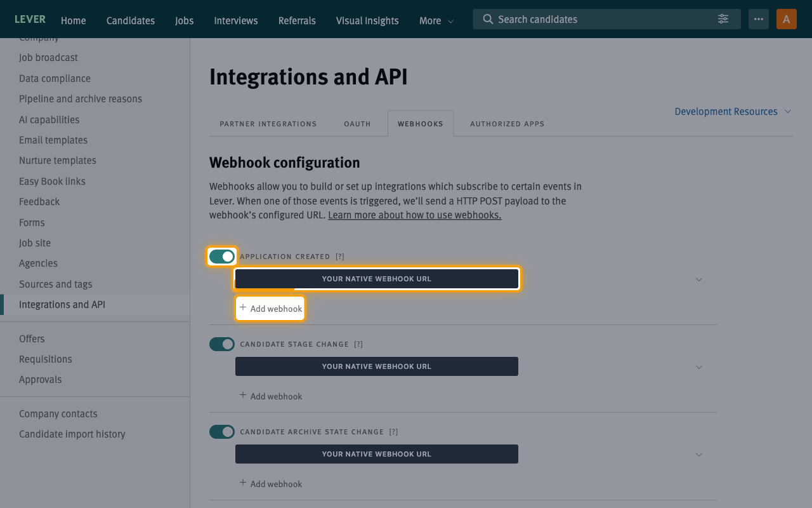Open Job site settings in sidebar
812x508 pixels.
(35, 243)
